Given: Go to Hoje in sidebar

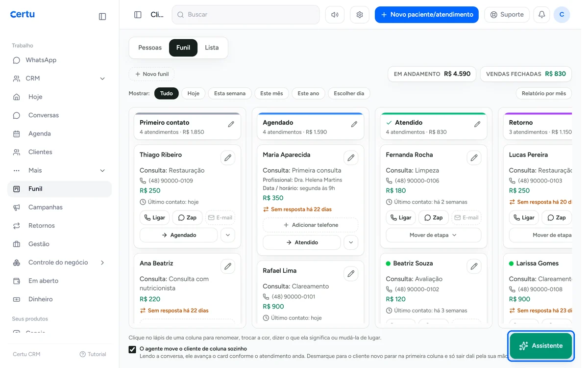Looking at the screenshot, I should tap(59, 97).
